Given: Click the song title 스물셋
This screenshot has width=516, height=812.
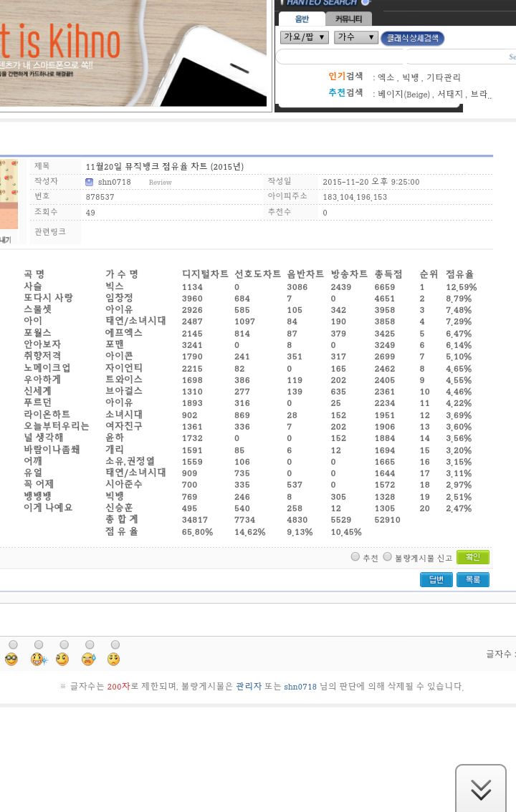Looking at the screenshot, I should point(37,309).
